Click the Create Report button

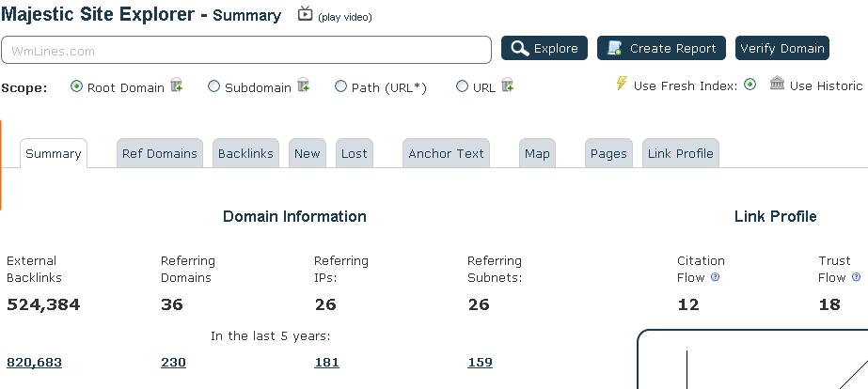pos(661,48)
